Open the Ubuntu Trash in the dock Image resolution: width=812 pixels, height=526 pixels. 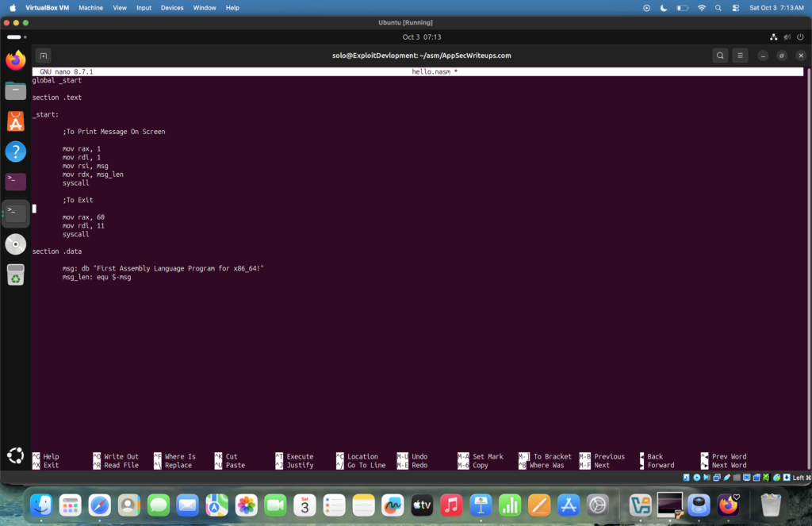(16, 275)
